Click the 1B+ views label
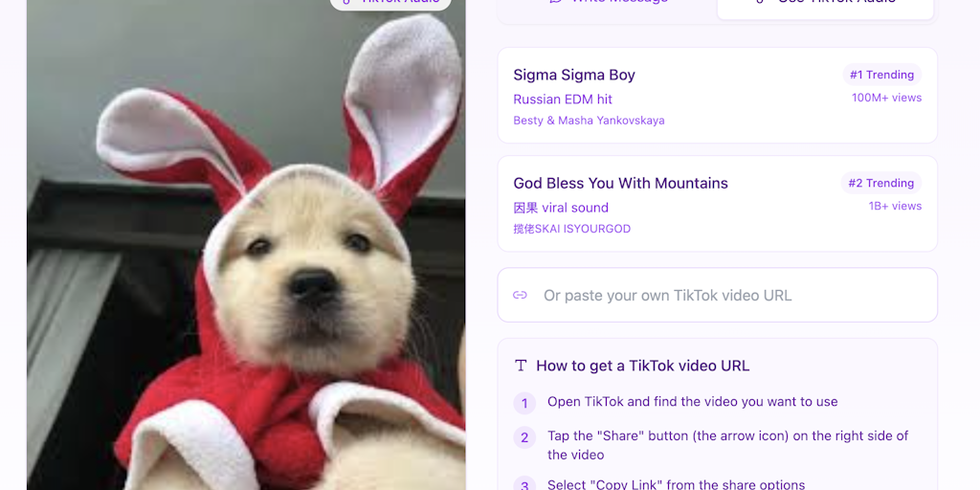980x490 pixels. point(895,207)
